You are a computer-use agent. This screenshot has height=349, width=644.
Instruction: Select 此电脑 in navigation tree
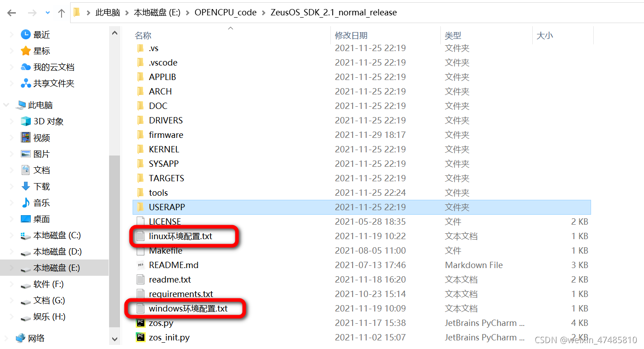[40, 105]
